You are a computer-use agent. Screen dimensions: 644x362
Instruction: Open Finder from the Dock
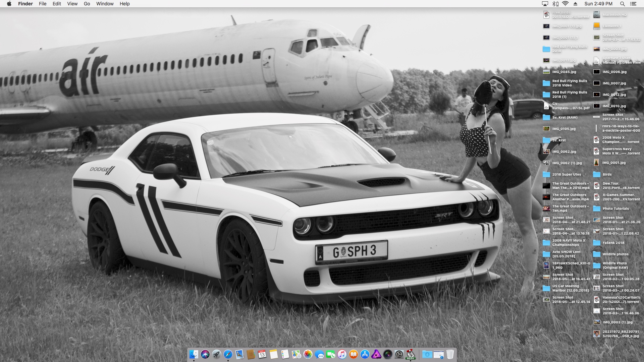[x=194, y=354]
